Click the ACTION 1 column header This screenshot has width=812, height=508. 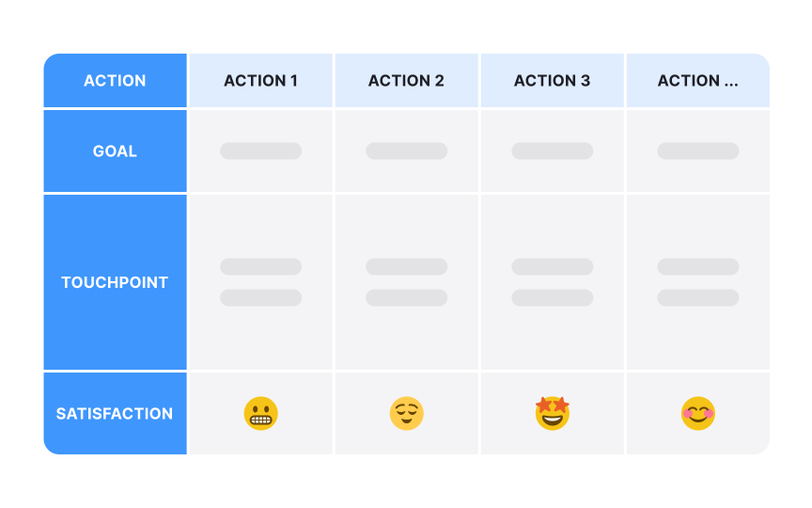261,80
